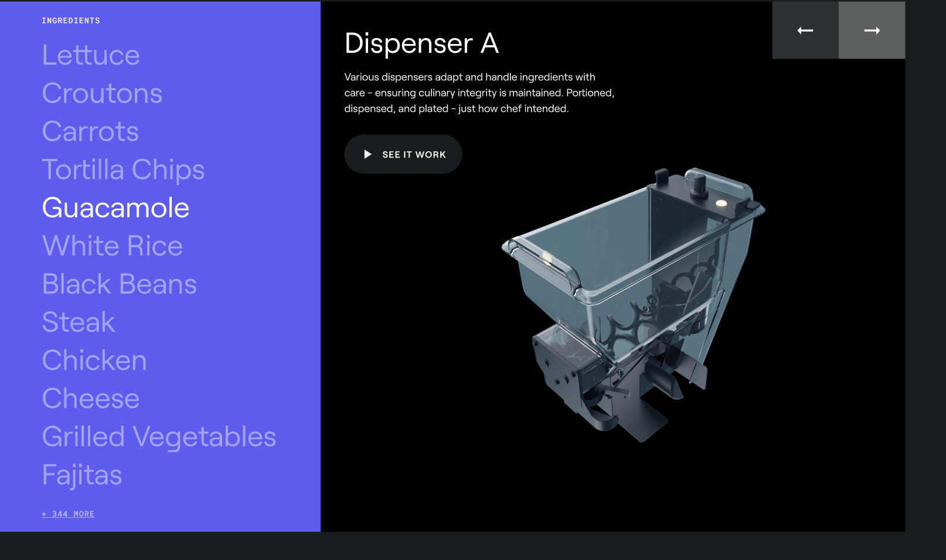Screen dimensions: 946x560
Task: Select Croutons in the ingredient sidebar
Action: [x=102, y=93]
